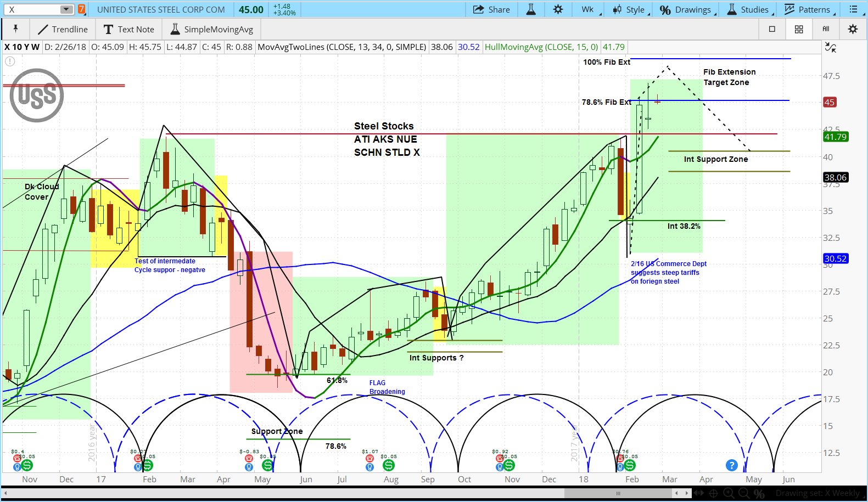Click the Steel Stocks text note
Image resolution: width=868 pixels, height=502 pixels.
coord(387,139)
